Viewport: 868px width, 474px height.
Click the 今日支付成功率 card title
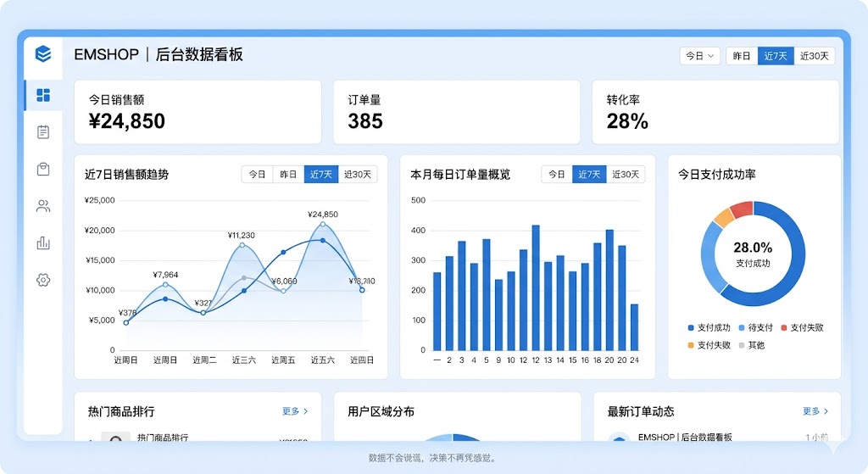[717, 175]
